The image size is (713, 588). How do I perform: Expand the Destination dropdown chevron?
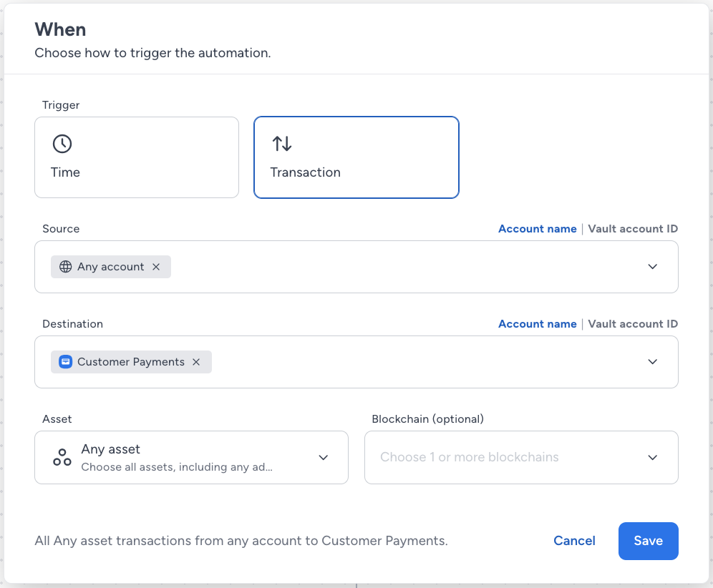[x=653, y=362]
